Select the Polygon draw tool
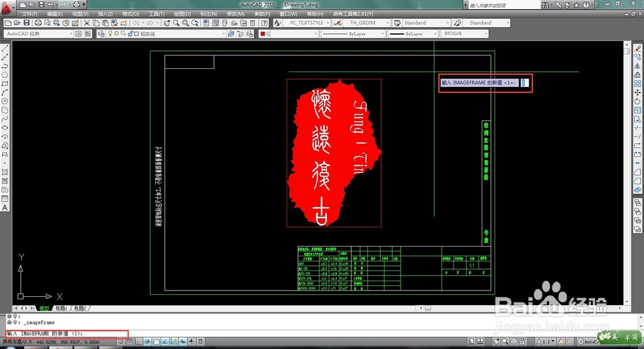The image size is (644, 349). coord(5,75)
